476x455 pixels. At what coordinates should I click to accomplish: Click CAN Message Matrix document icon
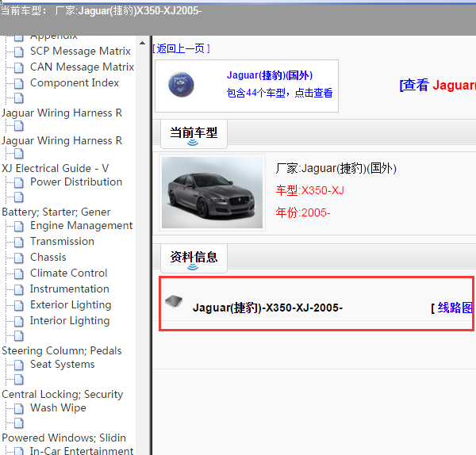point(19,67)
